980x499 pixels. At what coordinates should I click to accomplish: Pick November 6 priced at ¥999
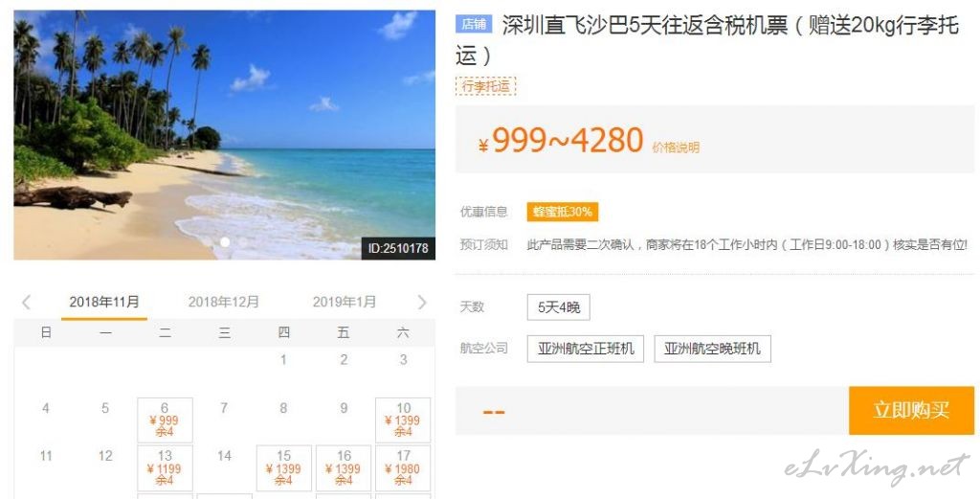coord(165,420)
